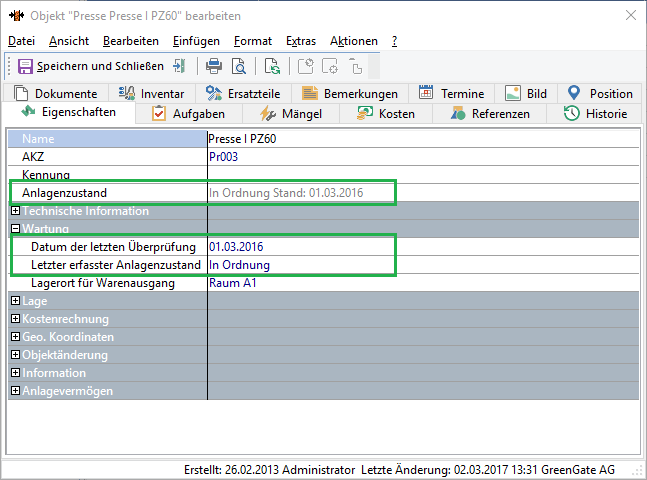Open print preview magnifier icon
This screenshot has height=480, width=647.
238,66
